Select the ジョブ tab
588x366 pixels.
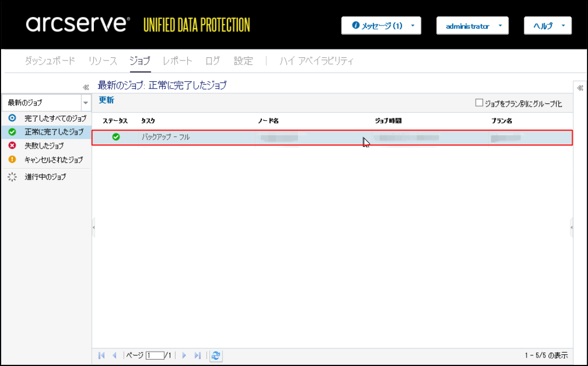click(140, 61)
